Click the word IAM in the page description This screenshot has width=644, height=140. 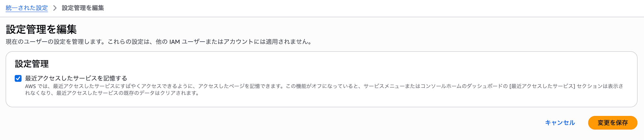click(175, 42)
